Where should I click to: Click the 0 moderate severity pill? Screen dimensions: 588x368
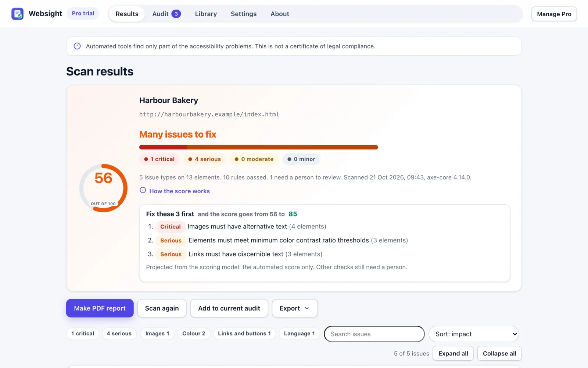point(254,159)
